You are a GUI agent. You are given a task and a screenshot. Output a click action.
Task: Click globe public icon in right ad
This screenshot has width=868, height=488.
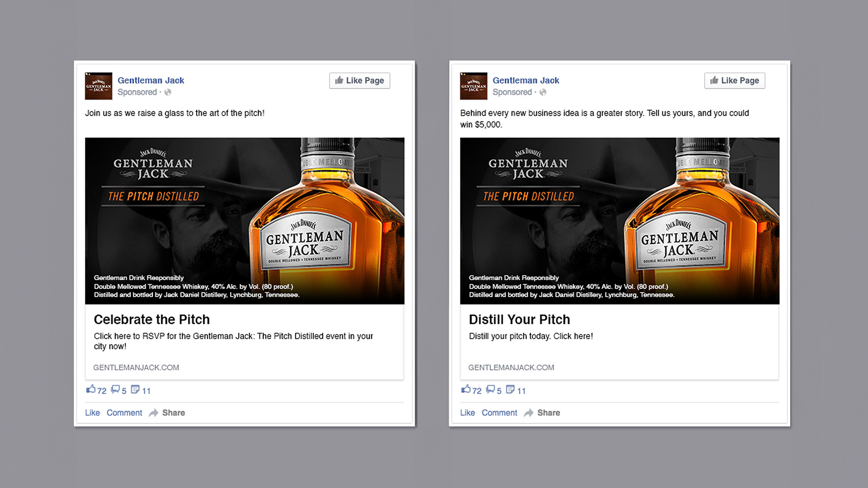543,92
